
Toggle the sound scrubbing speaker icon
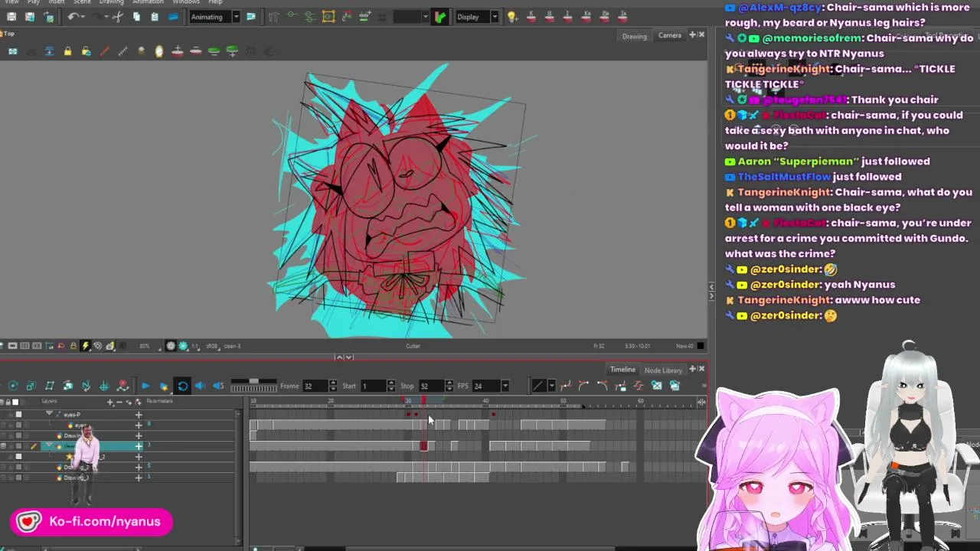[x=218, y=386]
